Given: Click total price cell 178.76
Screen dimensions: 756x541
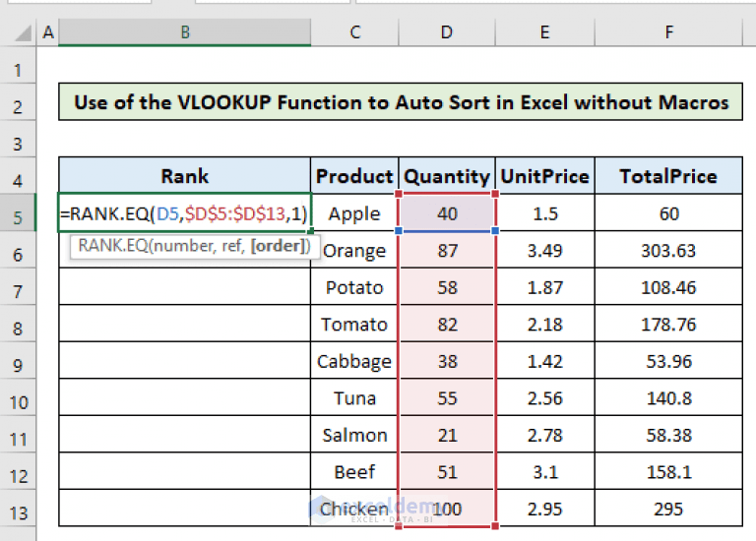Looking at the screenshot, I should (x=668, y=324).
